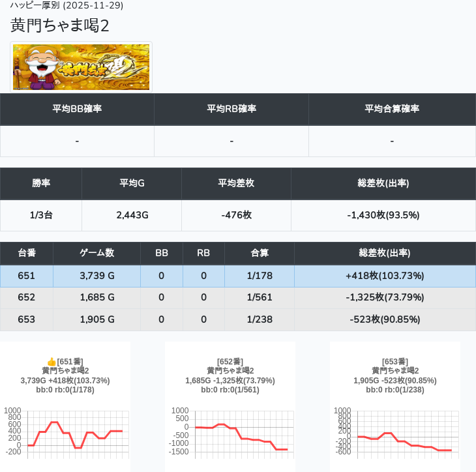Open the 651番 slump graph
The image size is (476, 472).
point(65,430)
